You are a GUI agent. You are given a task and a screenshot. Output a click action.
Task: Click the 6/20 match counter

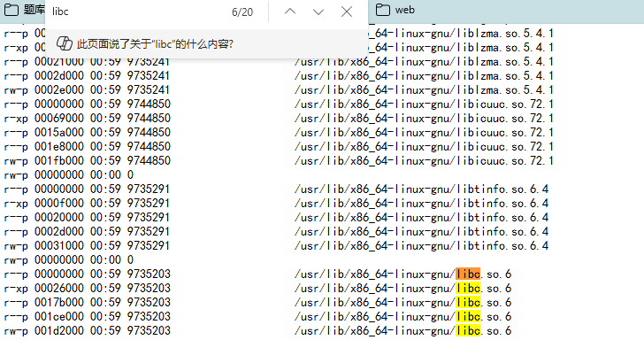click(242, 12)
